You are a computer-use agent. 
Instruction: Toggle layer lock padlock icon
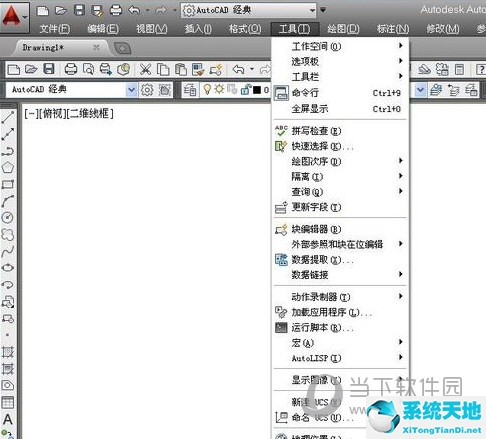coord(246,89)
